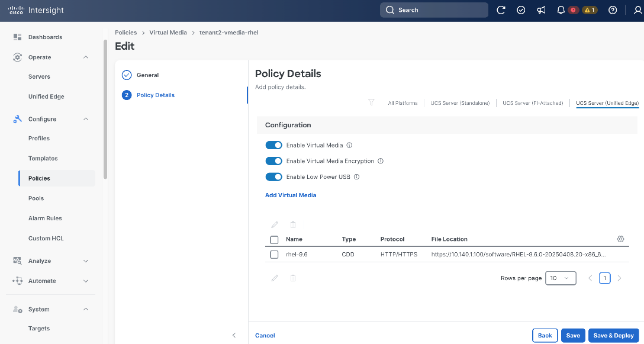Click Virtual Media breadcrumb link

tap(168, 33)
